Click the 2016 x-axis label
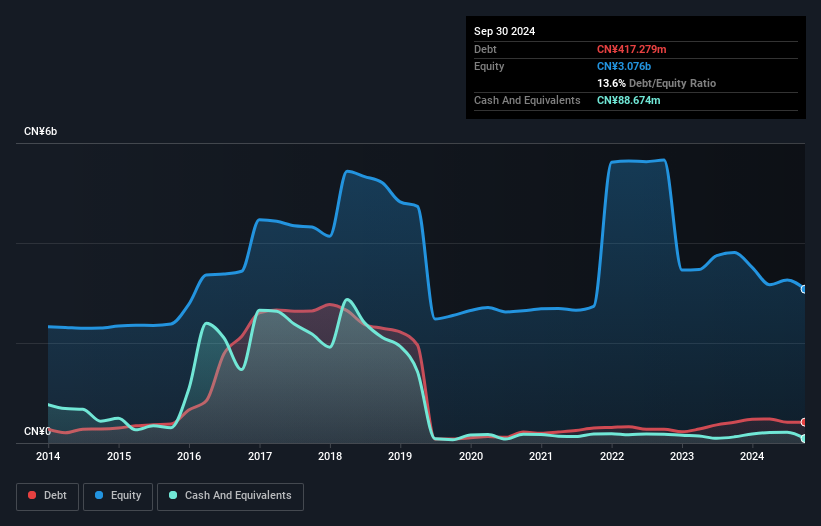821x526 pixels. pyautogui.click(x=189, y=456)
